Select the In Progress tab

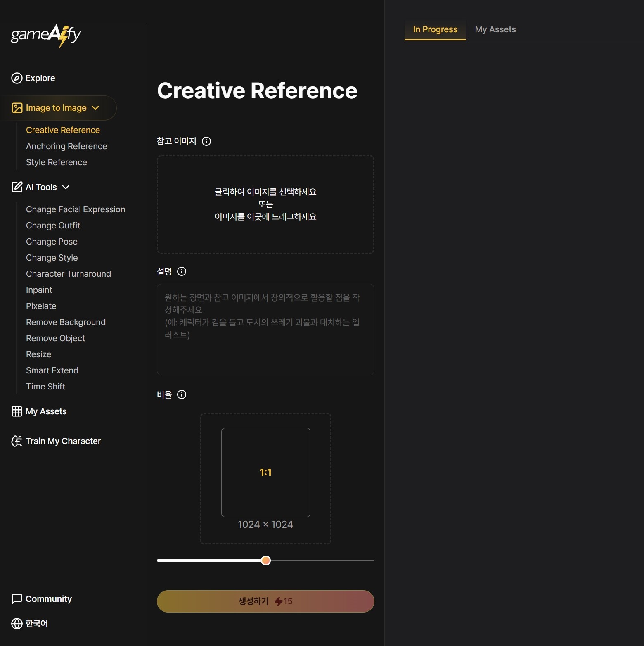(435, 29)
